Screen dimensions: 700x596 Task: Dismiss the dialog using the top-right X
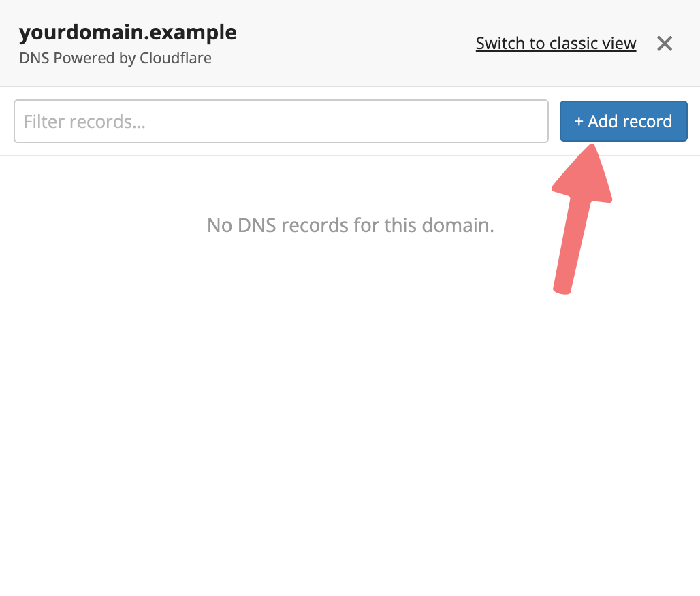(665, 44)
